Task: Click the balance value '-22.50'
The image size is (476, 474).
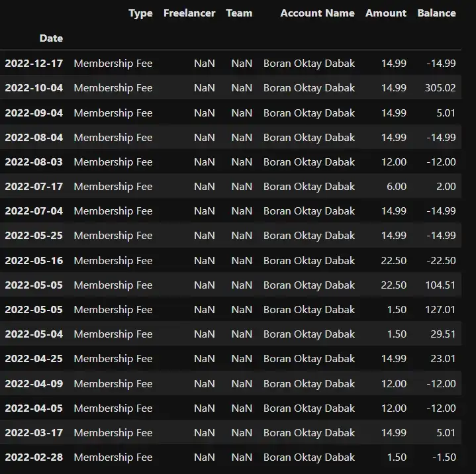Action: click(x=441, y=261)
